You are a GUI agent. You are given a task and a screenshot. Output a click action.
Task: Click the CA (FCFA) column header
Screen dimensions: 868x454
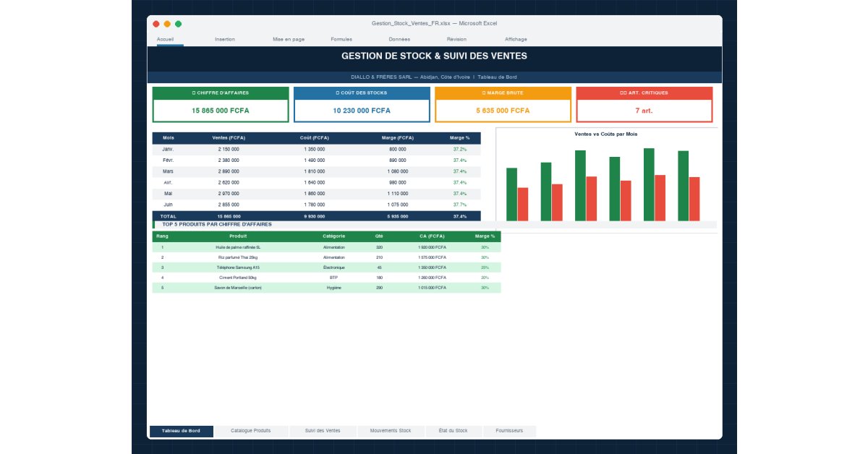(432, 236)
